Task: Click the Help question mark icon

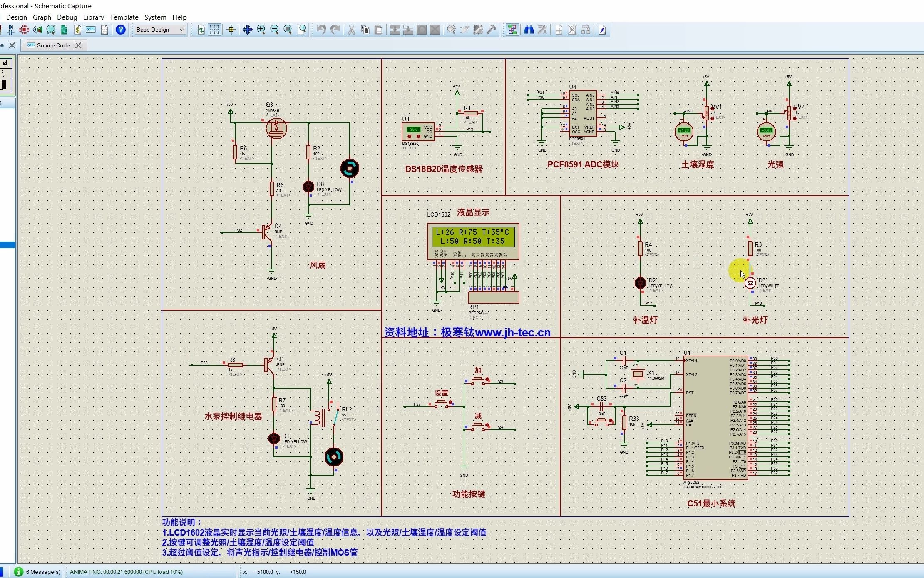Action: point(120,30)
